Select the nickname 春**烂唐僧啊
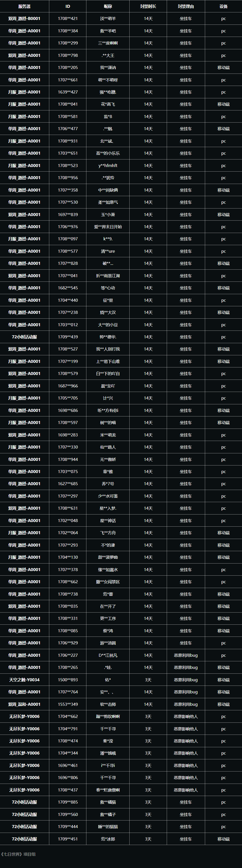Screen dimensions: 242x868 (x=108, y=790)
